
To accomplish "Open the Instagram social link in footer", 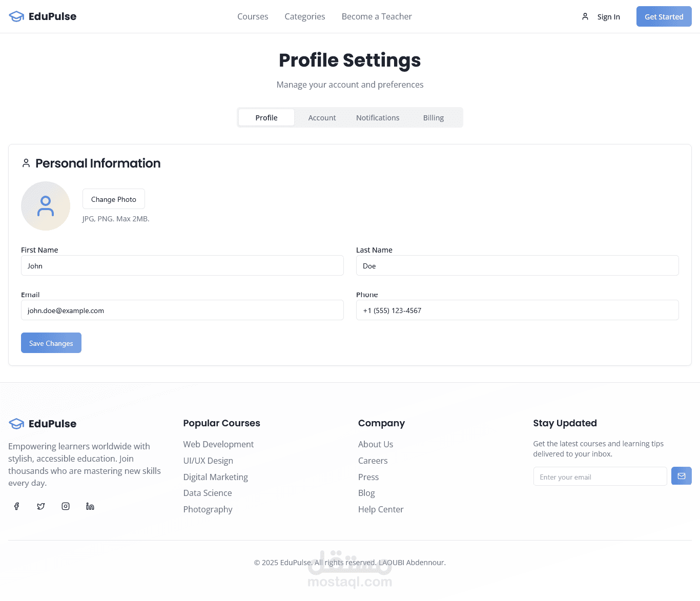I will (x=66, y=506).
